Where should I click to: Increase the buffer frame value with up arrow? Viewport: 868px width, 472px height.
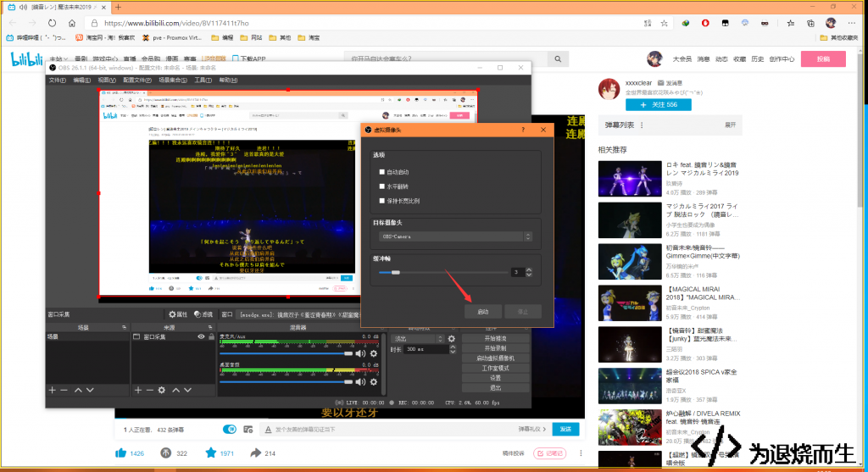click(529, 269)
